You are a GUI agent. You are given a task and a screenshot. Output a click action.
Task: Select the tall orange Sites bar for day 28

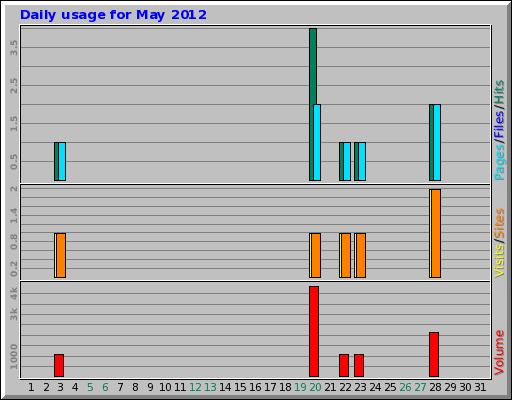click(x=436, y=233)
